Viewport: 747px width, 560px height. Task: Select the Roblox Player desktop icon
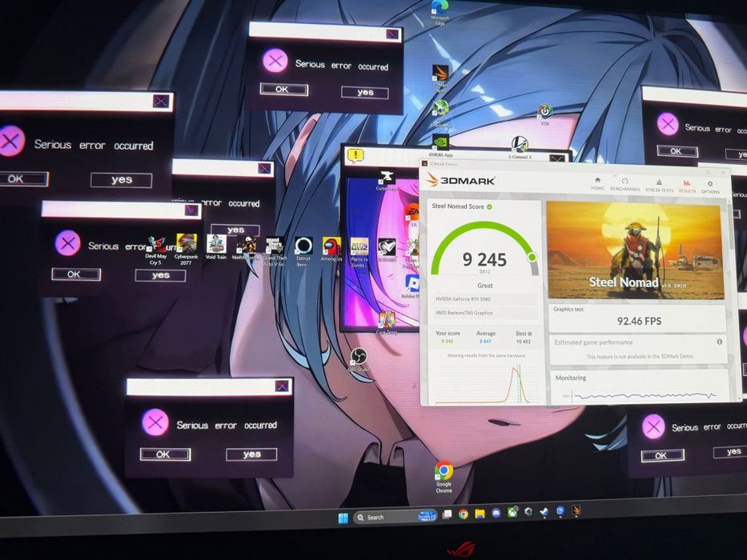tap(411, 286)
